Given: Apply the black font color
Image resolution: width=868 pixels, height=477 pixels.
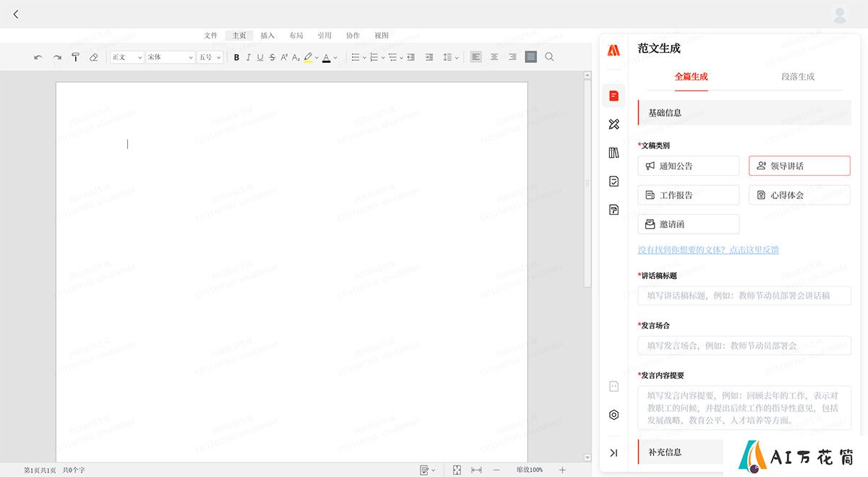Looking at the screenshot, I should tap(326, 57).
